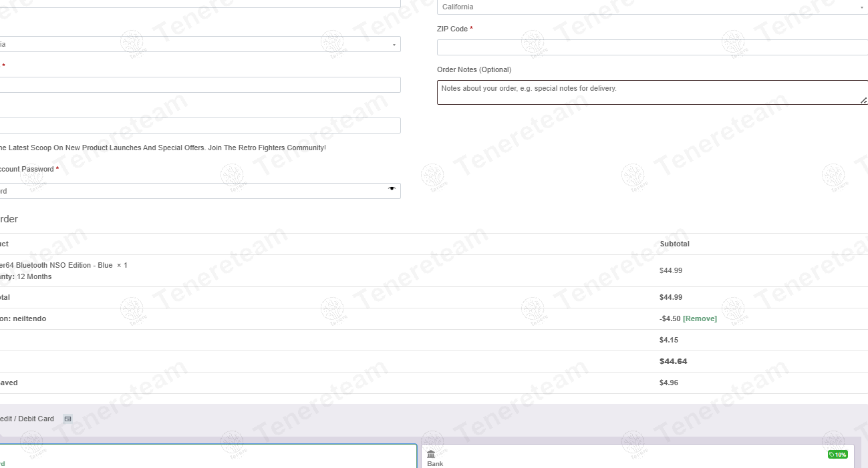
Task: Click the Order Notes resize handle
Action: [863, 100]
